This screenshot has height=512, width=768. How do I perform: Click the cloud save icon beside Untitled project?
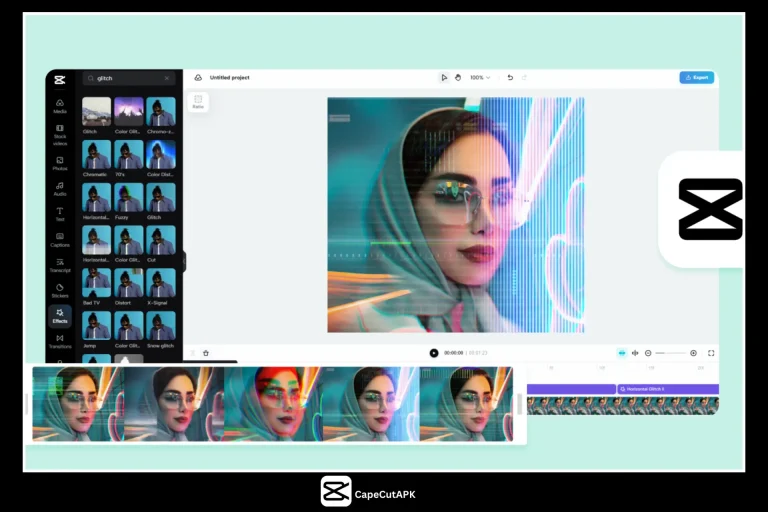[198, 77]
